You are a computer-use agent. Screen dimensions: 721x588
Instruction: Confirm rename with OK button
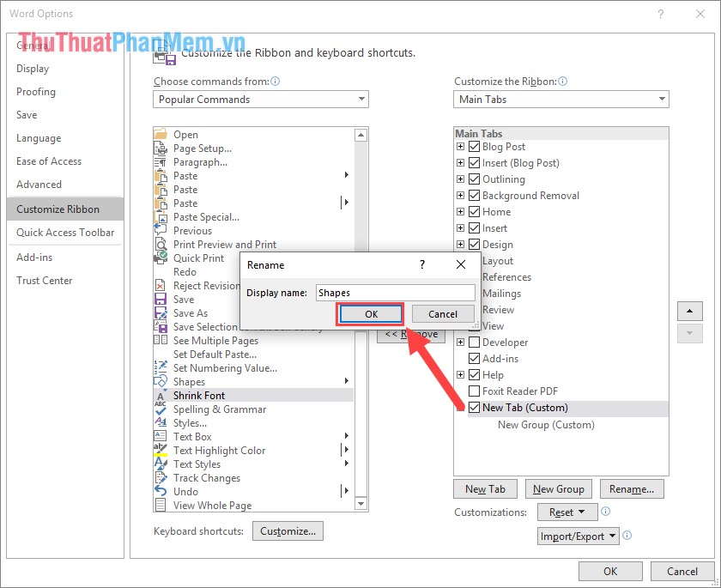[x=371, y=314]
